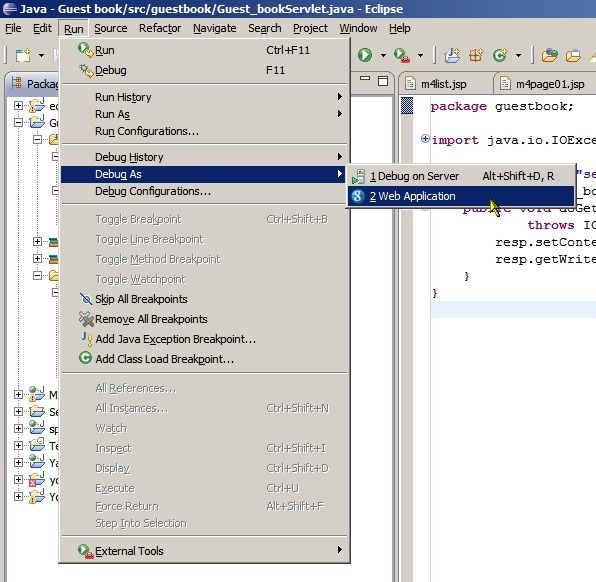Open the Run History submenu

point(204,97)
